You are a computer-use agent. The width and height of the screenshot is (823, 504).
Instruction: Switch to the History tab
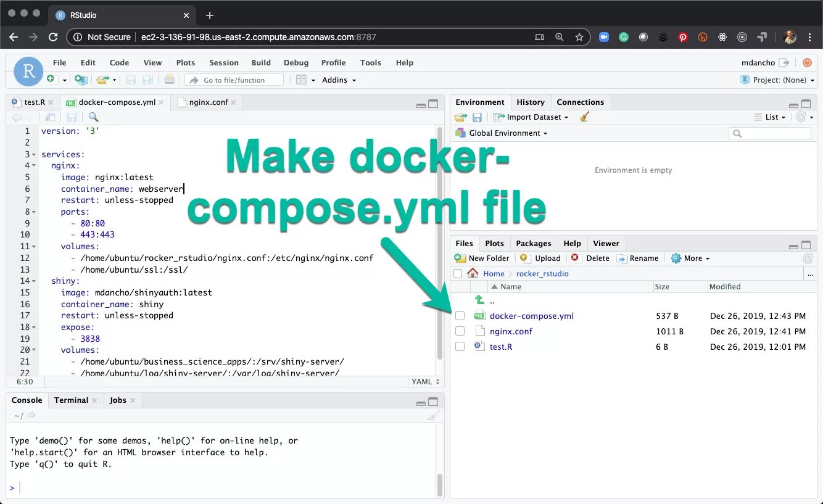(531, 102)
